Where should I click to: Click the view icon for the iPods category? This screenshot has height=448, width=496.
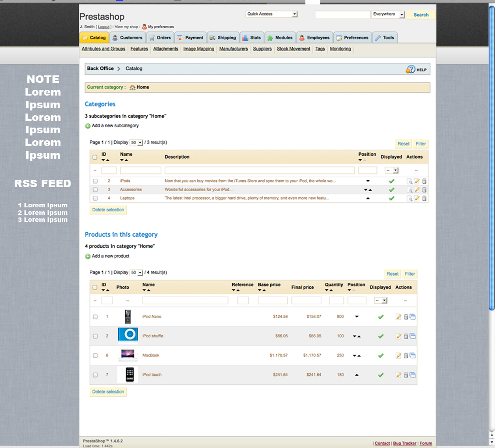tap(409, 181)
